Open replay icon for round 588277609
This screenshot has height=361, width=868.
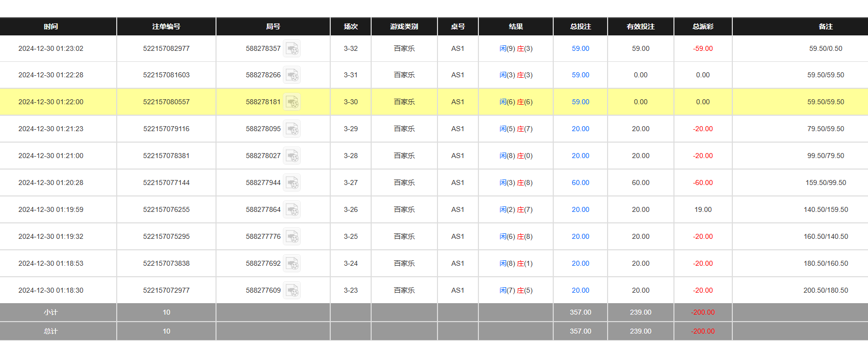pyautogui.click(x=292, y=291)
